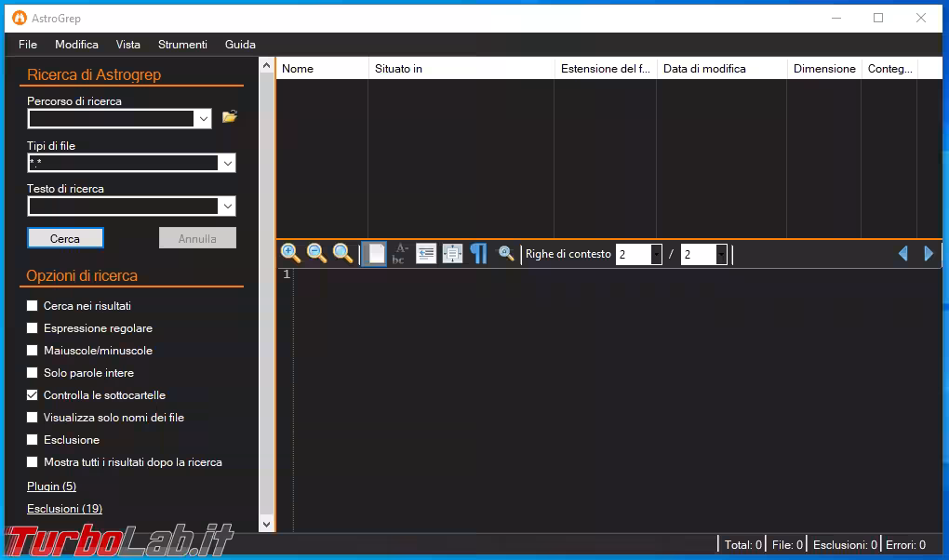Click the AstroGrep title bar logo

20,19
